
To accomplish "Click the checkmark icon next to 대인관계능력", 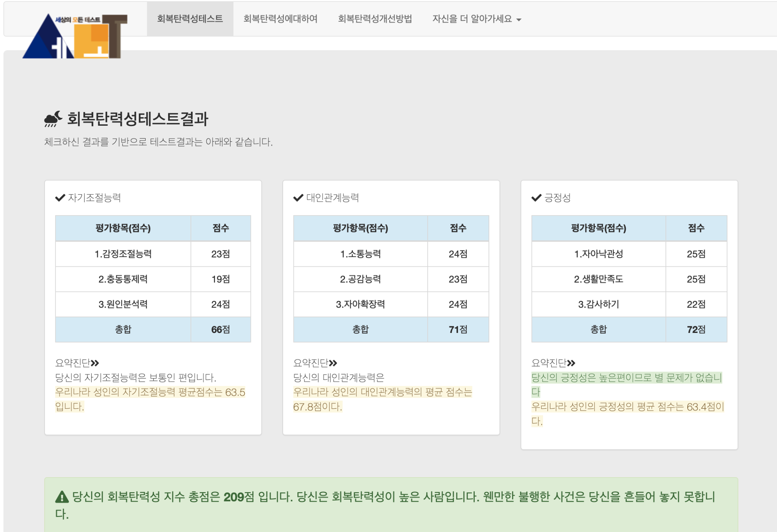I will (x=298, y=198).
